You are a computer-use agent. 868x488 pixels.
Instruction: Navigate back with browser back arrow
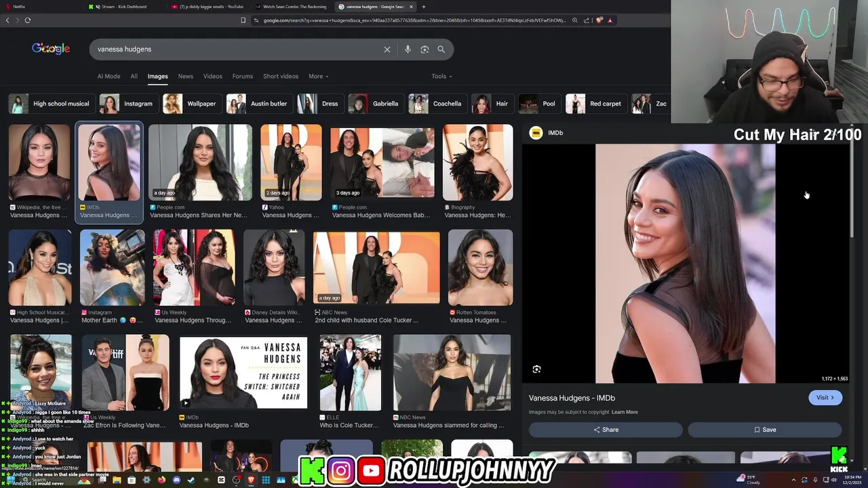(x=7, y=20)
